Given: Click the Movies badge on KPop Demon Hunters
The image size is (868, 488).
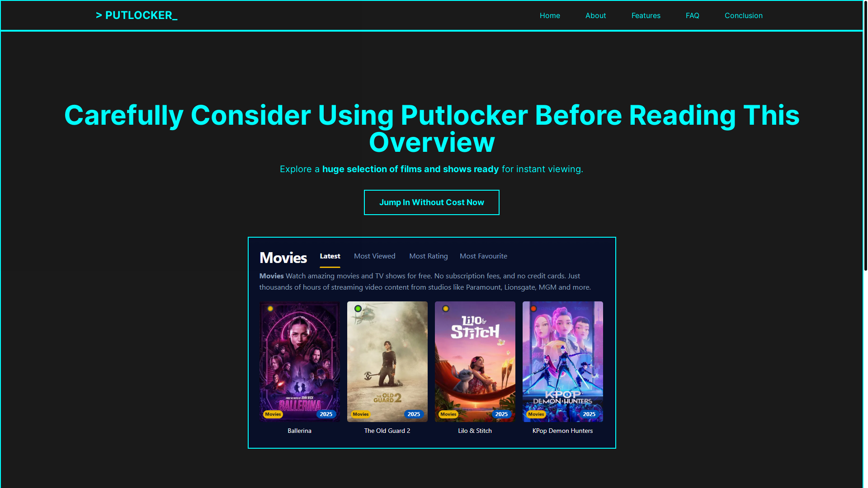Looking at the screenshot, I should pos(536,414).
